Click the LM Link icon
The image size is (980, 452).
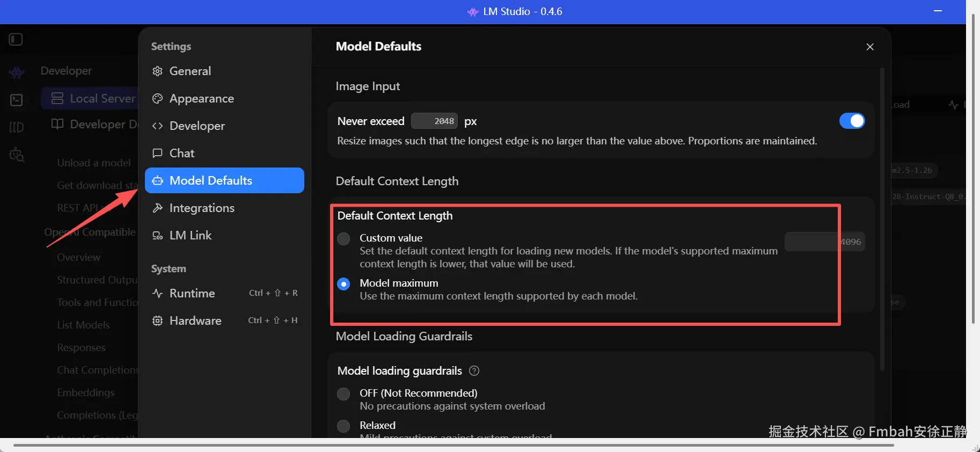[x=157, y=235]
